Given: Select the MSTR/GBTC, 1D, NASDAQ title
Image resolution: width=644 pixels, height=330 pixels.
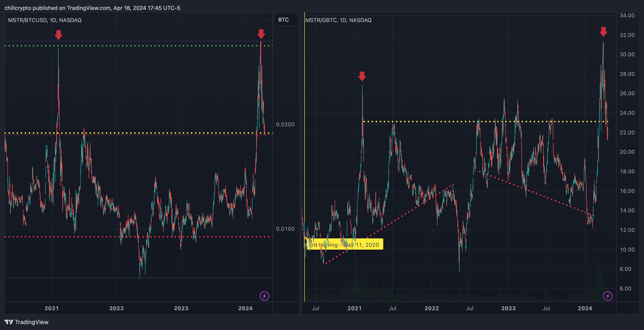Looking at the screenshot, I should click(338, 20).
